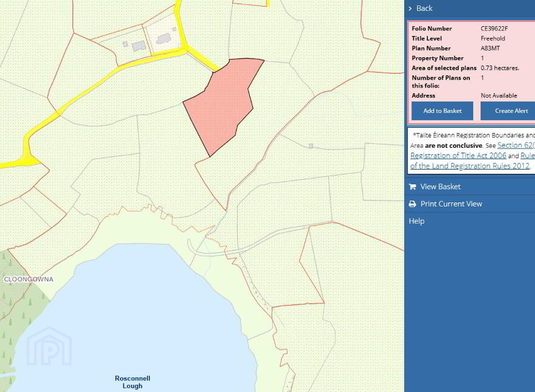535x392 pixels.
Task: Click the CLOONGOWNA townland label
Action: tap(29, 280)
